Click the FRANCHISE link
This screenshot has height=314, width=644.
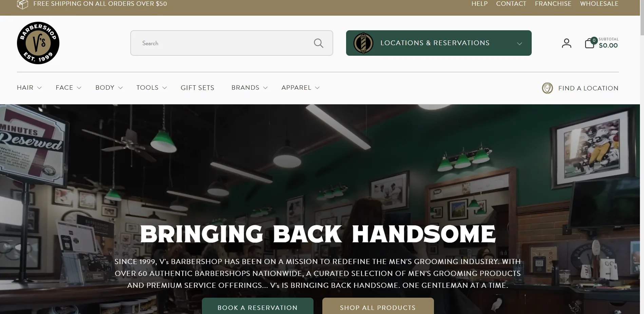553,4
